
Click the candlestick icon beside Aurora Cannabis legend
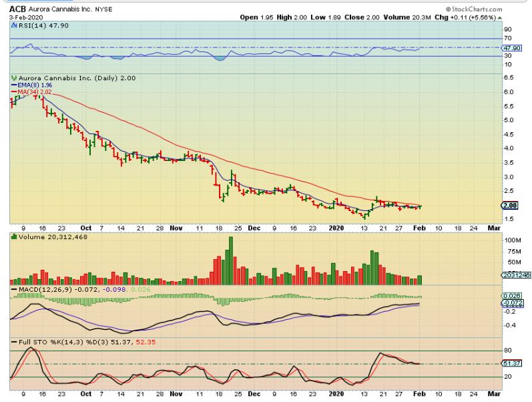[14, 77]
